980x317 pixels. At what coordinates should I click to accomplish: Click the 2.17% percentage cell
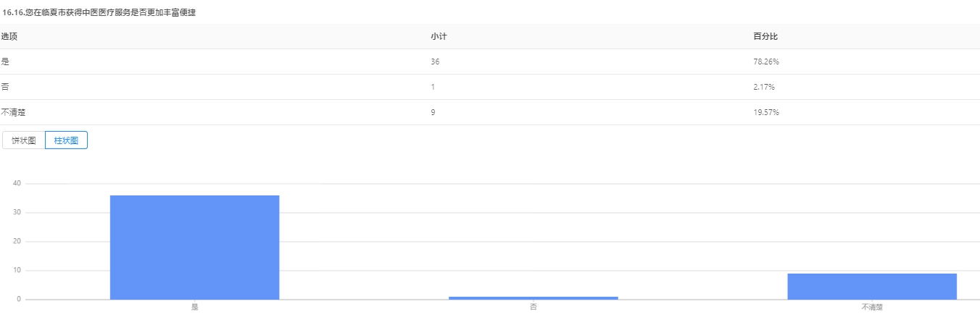[x=764, y=87]
